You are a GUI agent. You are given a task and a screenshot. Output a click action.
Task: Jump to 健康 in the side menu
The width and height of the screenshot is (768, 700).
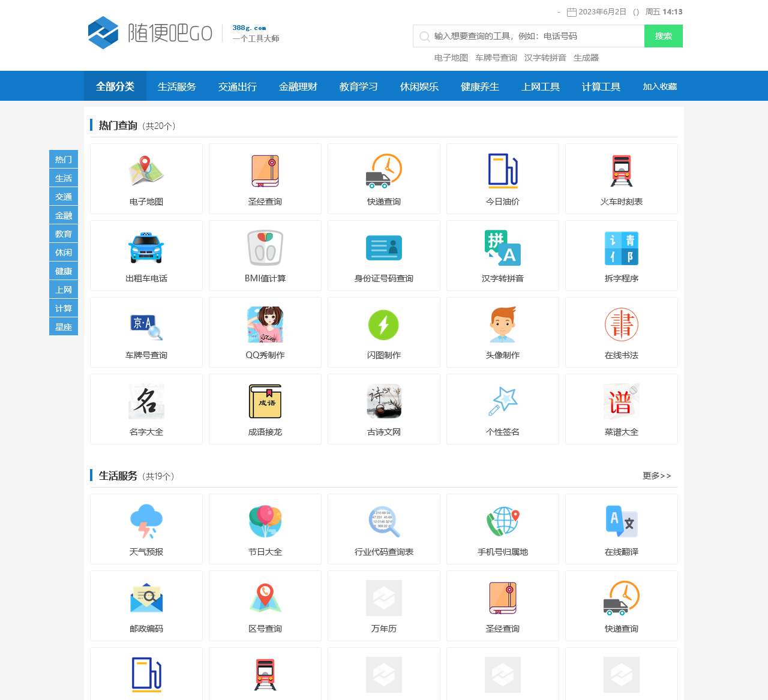(x=64, y=271)
